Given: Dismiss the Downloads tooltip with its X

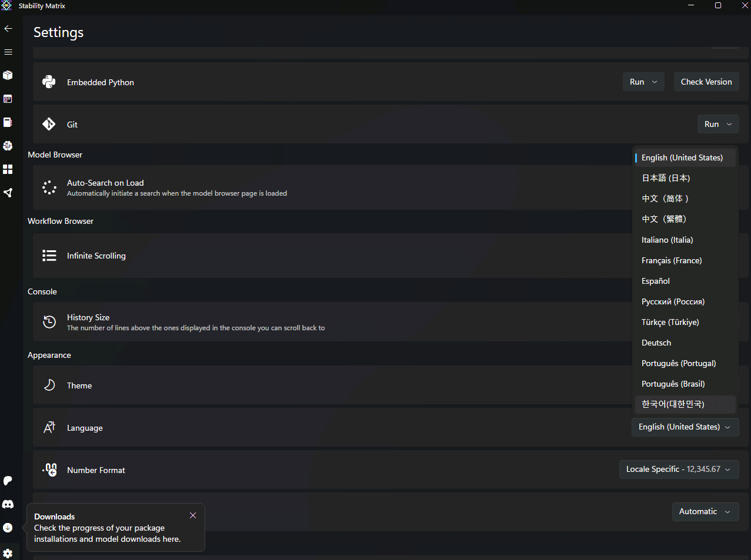Looking at the screenshot, I should click(x=193, y=515).
